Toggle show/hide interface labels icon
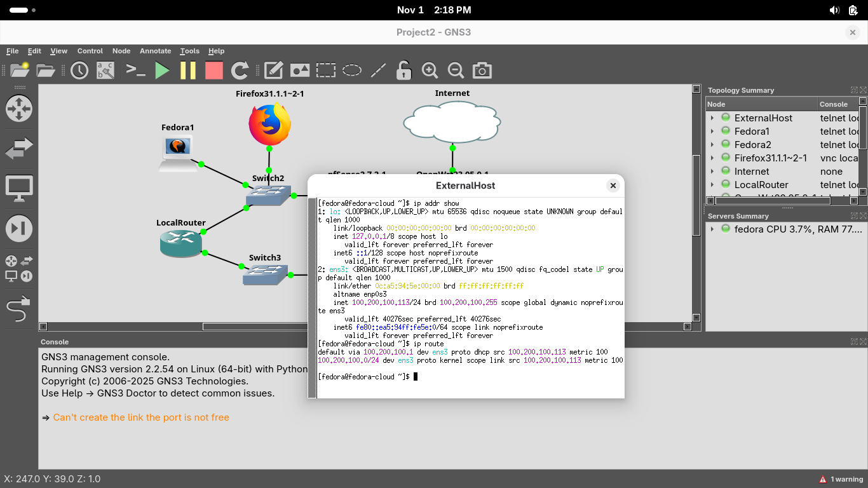The width and height of the screenshot is (868, 488). click(105, 71)
